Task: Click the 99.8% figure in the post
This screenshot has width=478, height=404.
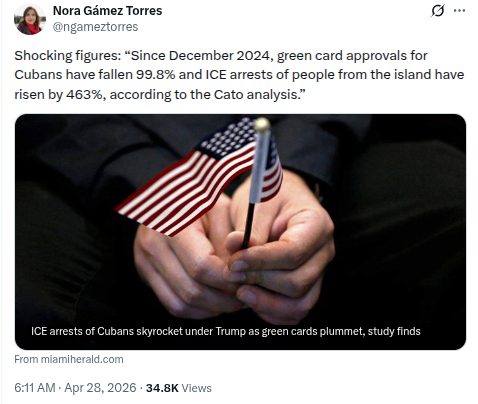Action: [x=155, y=75]
